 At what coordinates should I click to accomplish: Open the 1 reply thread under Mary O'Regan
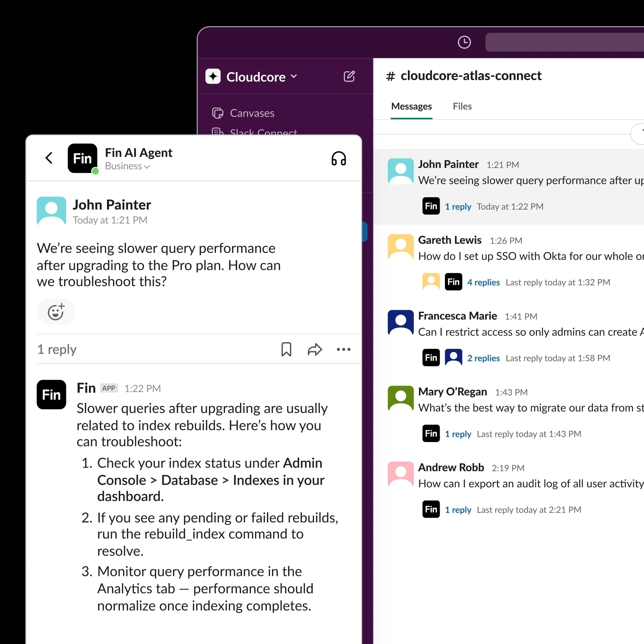pos(458,434)
